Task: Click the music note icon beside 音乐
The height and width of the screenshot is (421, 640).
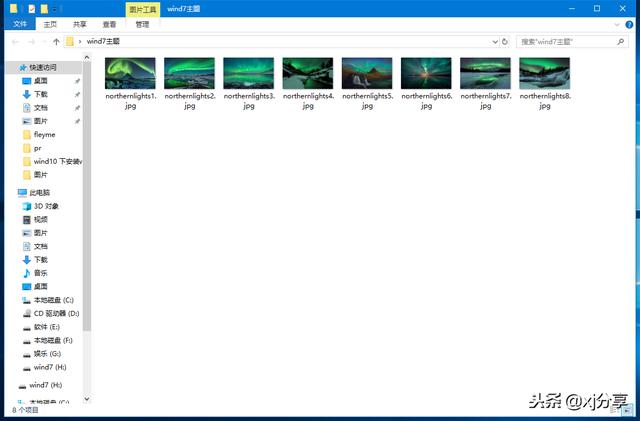Action: 27,273
